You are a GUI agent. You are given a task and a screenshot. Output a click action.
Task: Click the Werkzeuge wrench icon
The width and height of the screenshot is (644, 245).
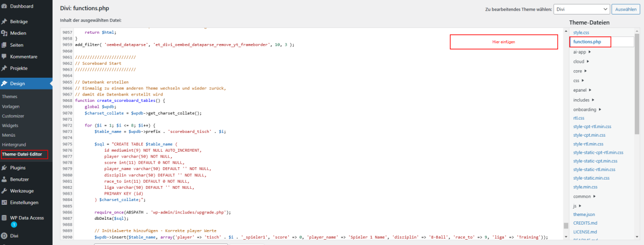click(4, 191)
